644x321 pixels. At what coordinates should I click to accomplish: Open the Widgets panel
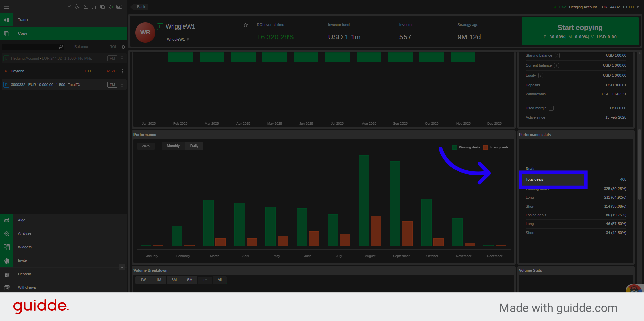24,247
